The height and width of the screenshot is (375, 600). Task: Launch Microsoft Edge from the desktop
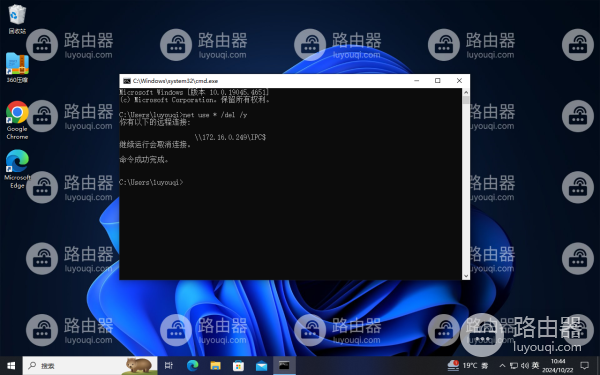17,169
